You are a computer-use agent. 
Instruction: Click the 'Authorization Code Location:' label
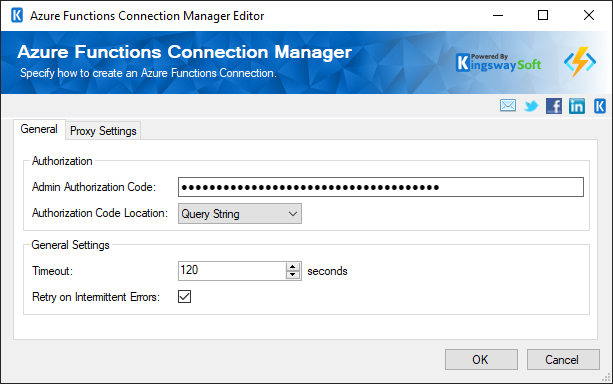click(x=100, y=213)
